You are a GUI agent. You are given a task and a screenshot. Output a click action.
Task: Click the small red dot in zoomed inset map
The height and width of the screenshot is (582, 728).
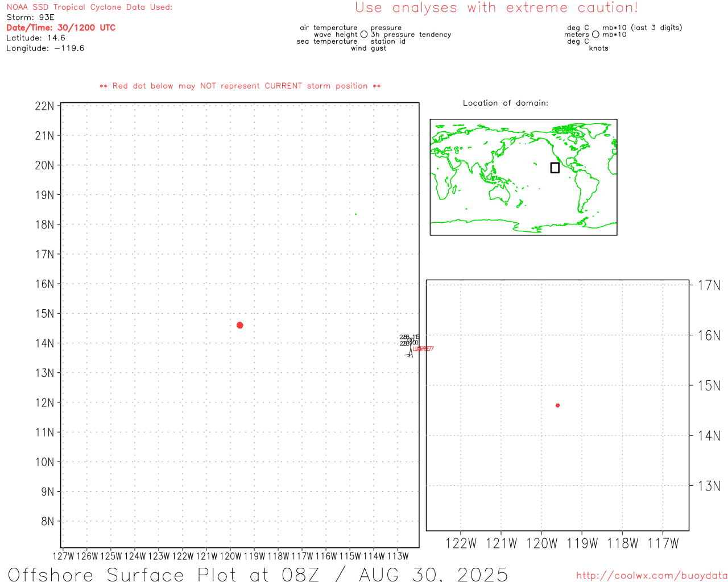(558, 405)
